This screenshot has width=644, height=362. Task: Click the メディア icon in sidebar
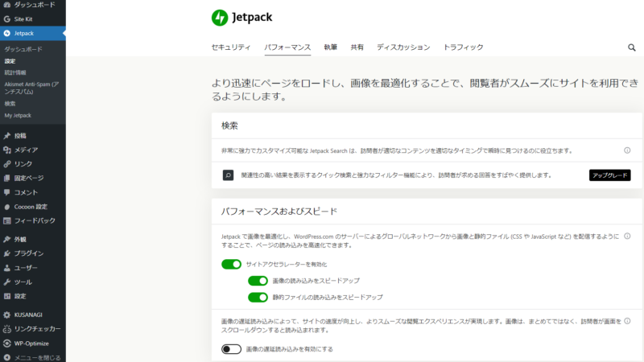coord(7,150)
